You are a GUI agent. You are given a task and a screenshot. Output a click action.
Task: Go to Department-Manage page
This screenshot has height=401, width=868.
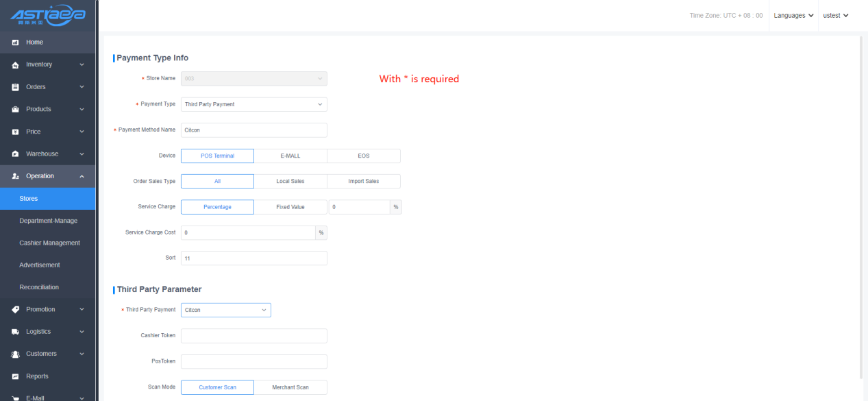(x=48, y=221)
